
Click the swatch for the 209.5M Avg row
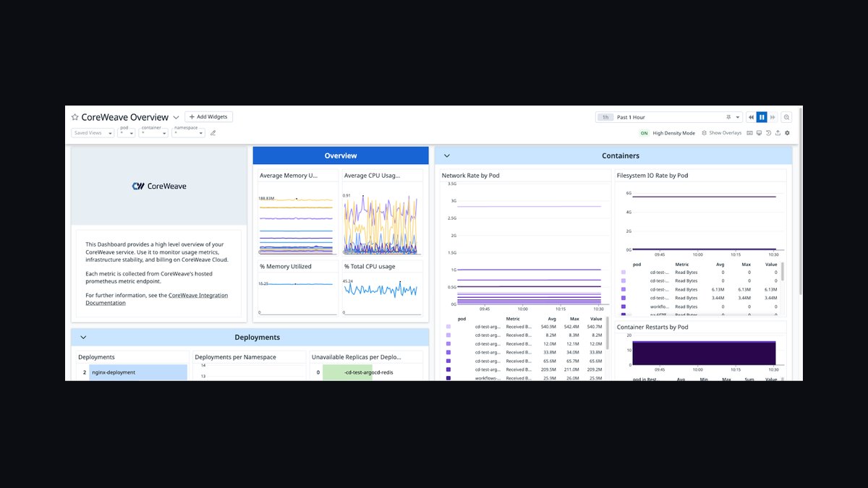point(448,369)
